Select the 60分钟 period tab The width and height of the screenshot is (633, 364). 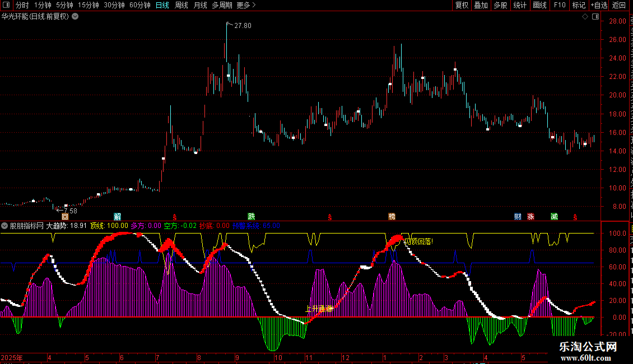point(140,5)
